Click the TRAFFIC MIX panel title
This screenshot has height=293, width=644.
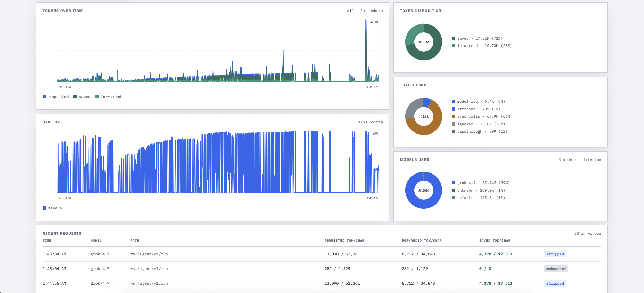[x=413, y=85]
